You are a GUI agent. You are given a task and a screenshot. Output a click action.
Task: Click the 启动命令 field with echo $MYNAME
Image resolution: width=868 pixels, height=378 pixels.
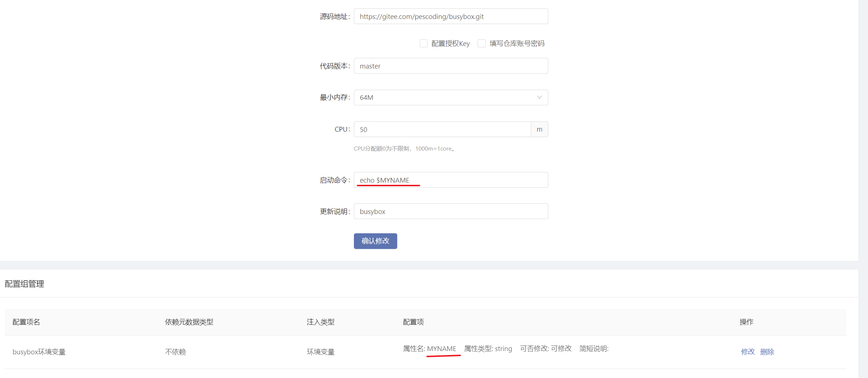click(x=450, y=180)
